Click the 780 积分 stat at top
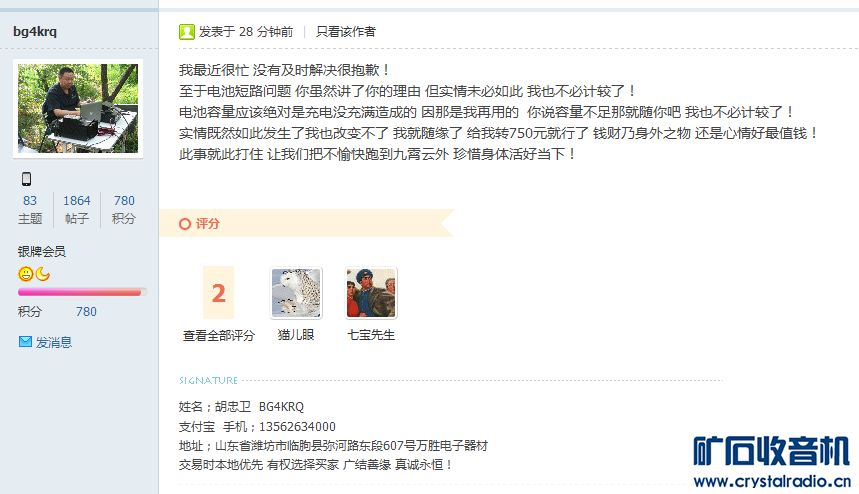 click(x=124, y=209)
